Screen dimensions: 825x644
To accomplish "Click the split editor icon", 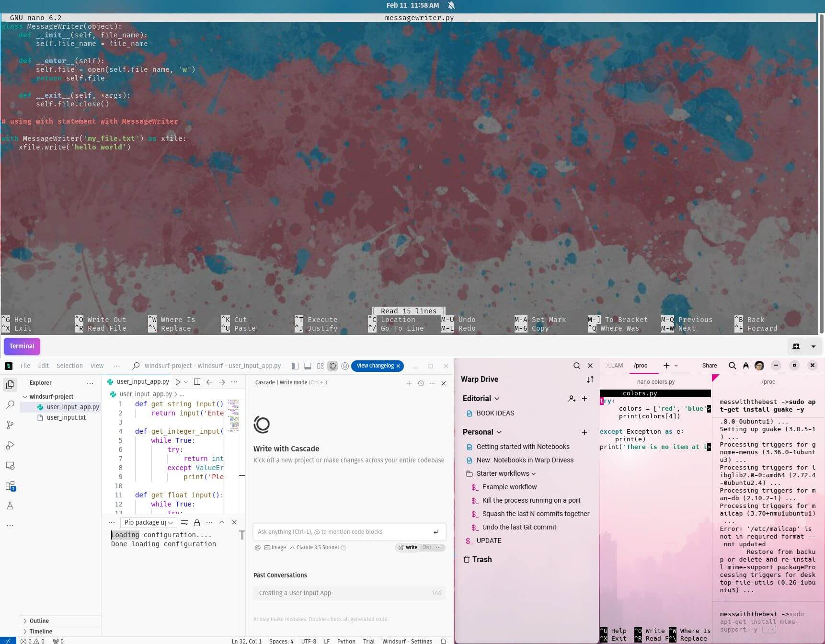I will [x=197, y=382].
